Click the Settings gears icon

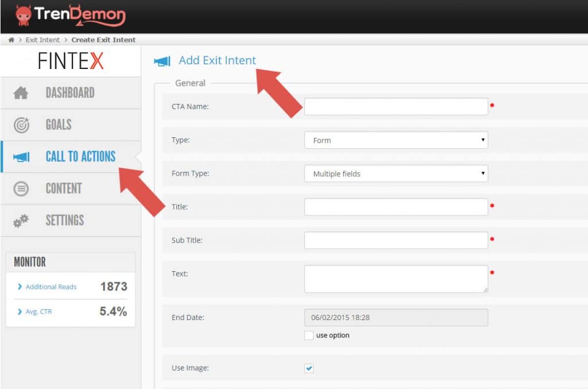(21, 221)
